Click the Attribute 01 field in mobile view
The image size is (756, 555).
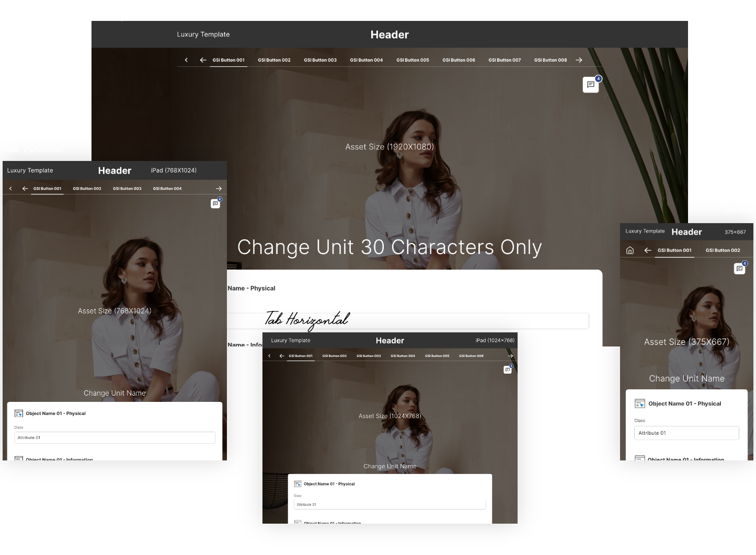click(x=686, y=433)
